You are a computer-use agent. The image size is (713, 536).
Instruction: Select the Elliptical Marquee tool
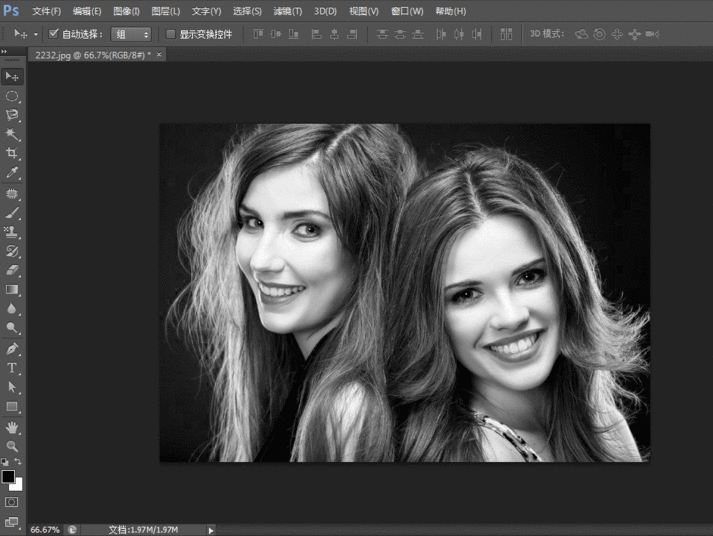[x=12, y=96]
